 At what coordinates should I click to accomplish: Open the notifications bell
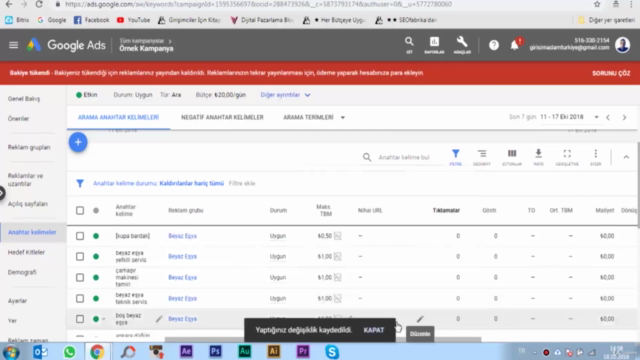point(515,45)
